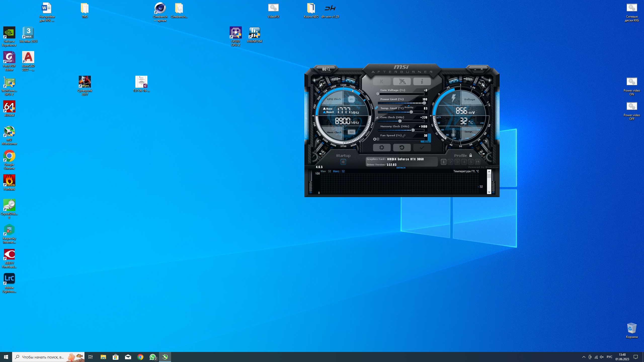The image size is (644, 362).
Task: Apply settings with the checkmark button
Action: coord(422,148)
